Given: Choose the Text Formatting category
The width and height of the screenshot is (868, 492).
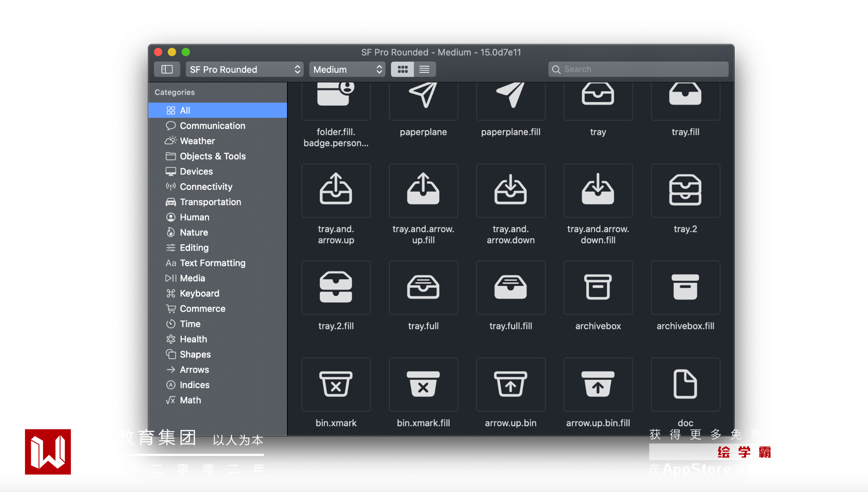Looking at the screenshot, I should pyautogui.click(x=212, y=263).
